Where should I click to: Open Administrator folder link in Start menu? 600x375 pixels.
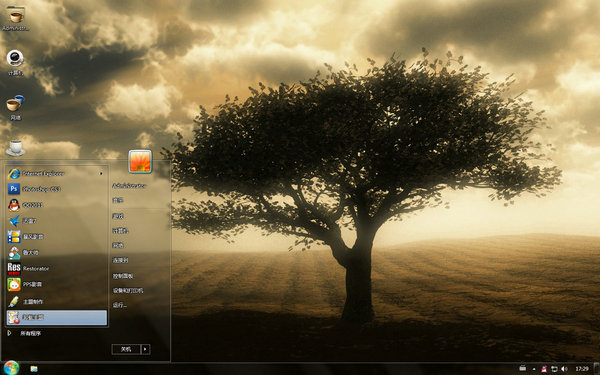(x=129, y=186)
